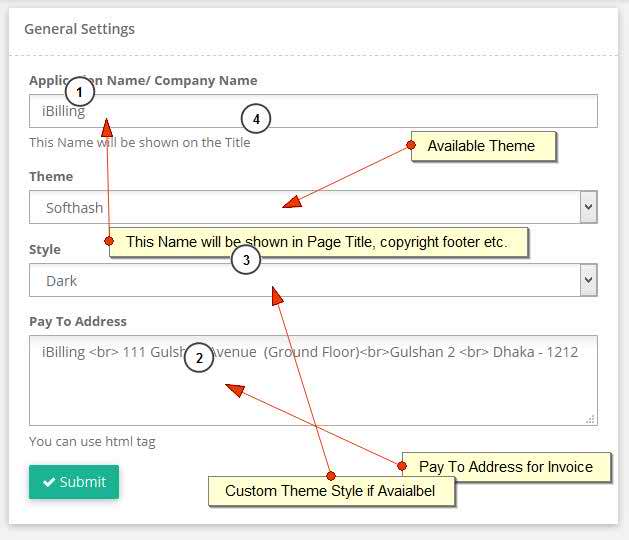Select the Softhash theme combo box

313,207
